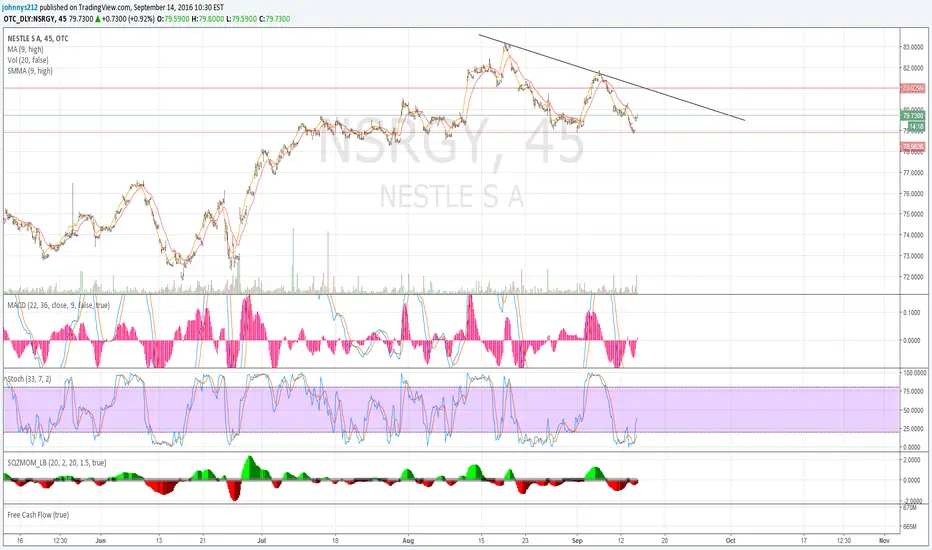Click the upper red horizontal line's price tag
This screenshot has width=932, height=550.
click(913, 89)
